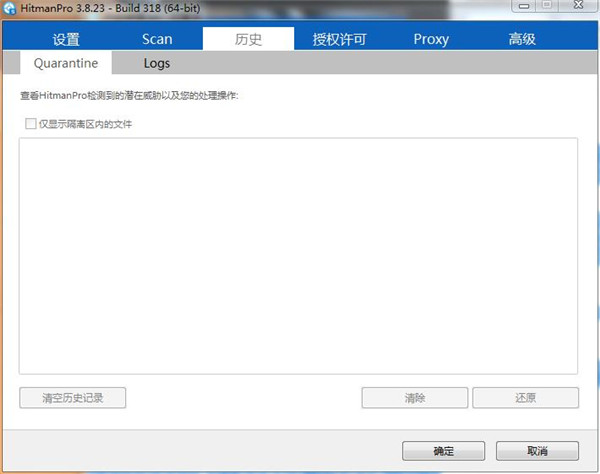Click the 还原 button
The width and height of the screenshot is (600, 474).
525,398
